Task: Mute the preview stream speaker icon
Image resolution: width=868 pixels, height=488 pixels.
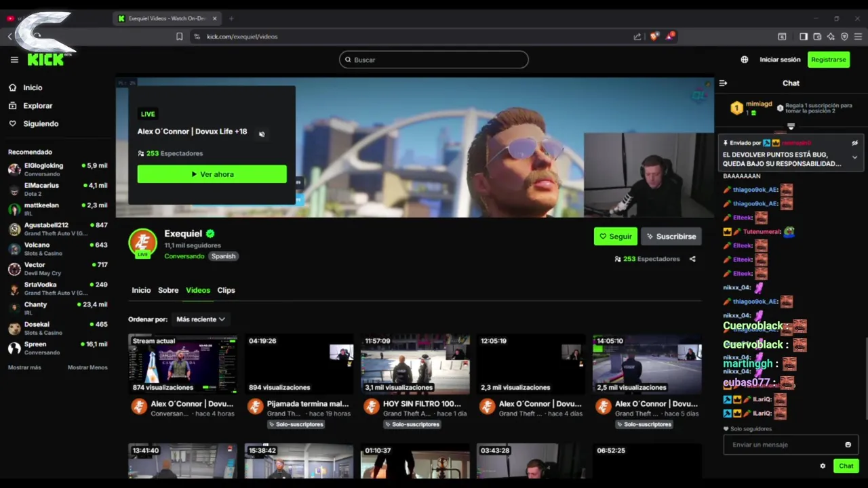Action: (x=261, y=134)
